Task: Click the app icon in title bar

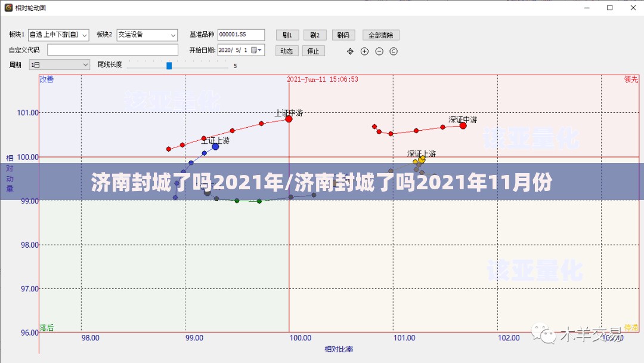Action: pos(8,8)
